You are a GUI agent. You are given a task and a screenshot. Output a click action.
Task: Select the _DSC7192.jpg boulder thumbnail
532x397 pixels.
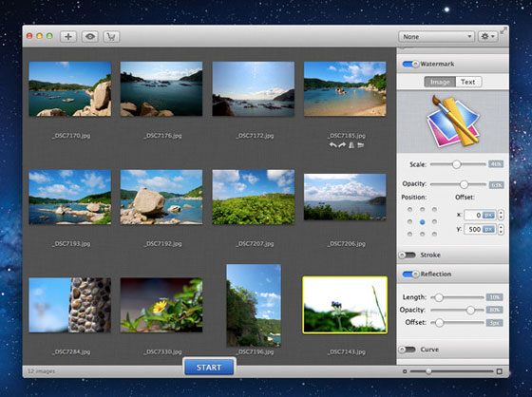[161, 197]
